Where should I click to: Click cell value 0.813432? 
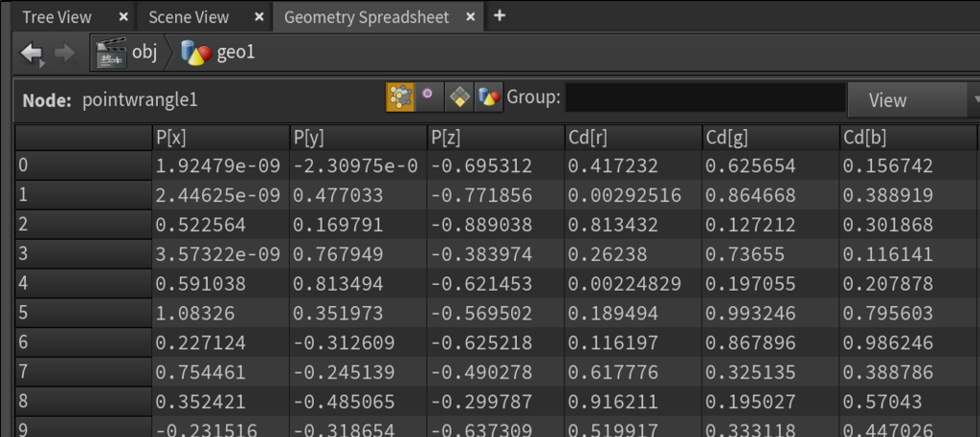click(612, 225)
